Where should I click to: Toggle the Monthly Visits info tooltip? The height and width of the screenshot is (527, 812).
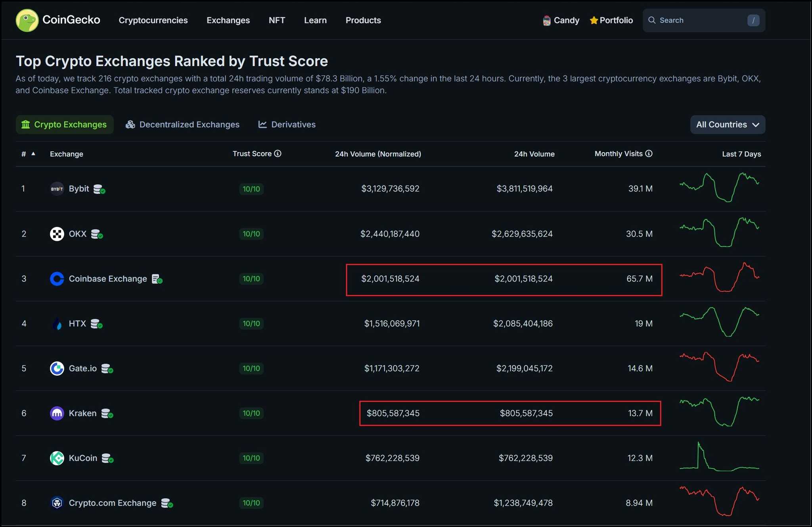[649, 154]
